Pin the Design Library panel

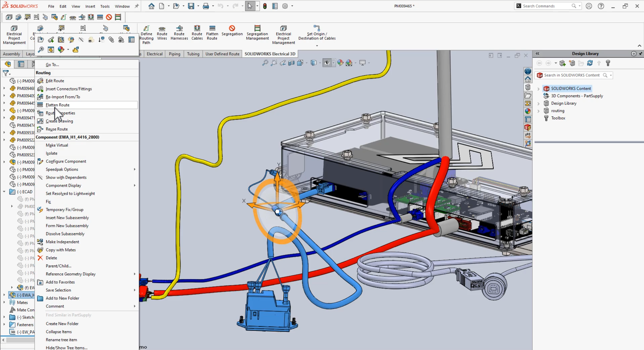click(640, 54)
